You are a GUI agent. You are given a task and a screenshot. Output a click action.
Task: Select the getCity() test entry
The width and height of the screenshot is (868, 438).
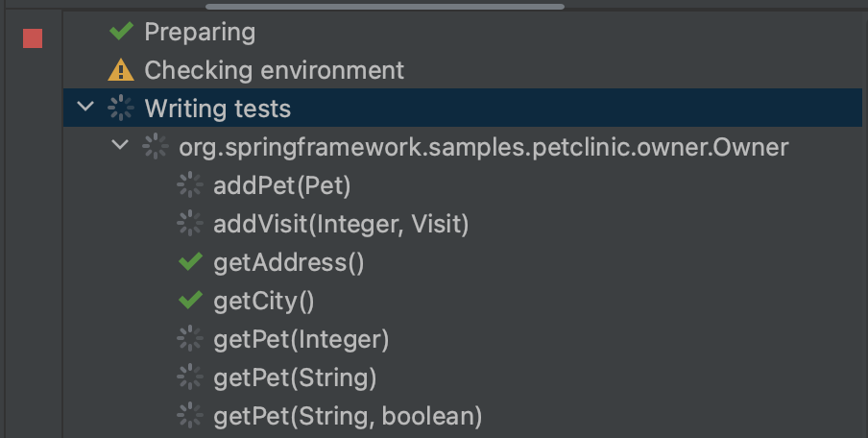(264, 301)
